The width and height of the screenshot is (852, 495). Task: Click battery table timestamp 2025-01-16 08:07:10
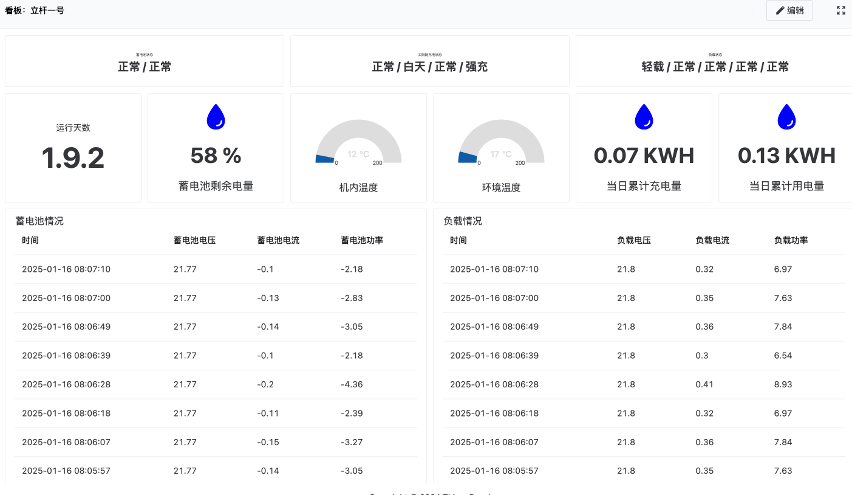tap(66, 269)
